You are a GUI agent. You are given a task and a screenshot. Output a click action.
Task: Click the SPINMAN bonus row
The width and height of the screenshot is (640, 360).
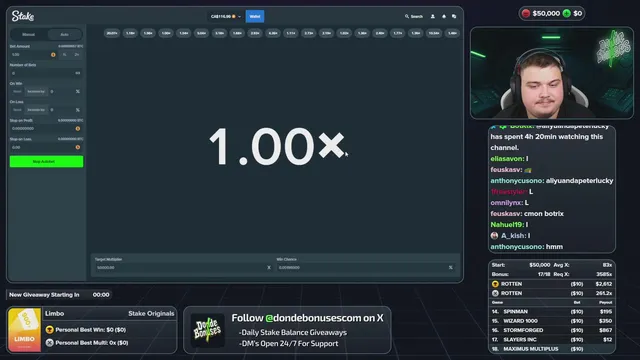pyautogui.click(x=552, y=311)
